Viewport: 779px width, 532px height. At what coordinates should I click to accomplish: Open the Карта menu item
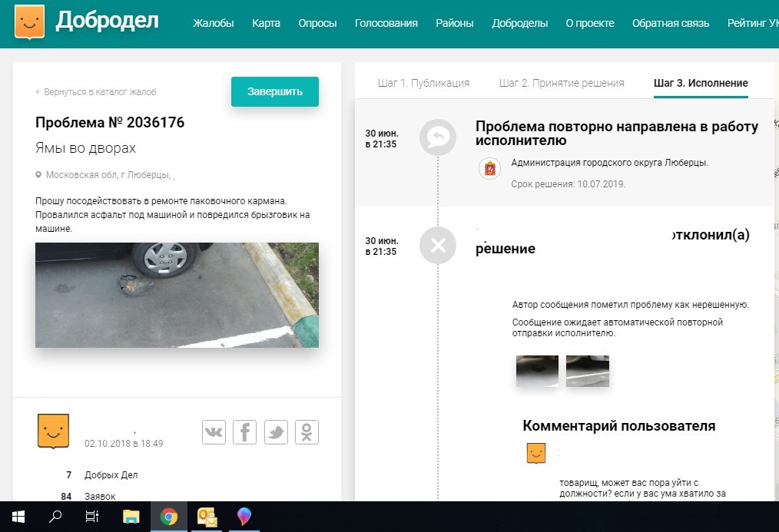point(266,23)
